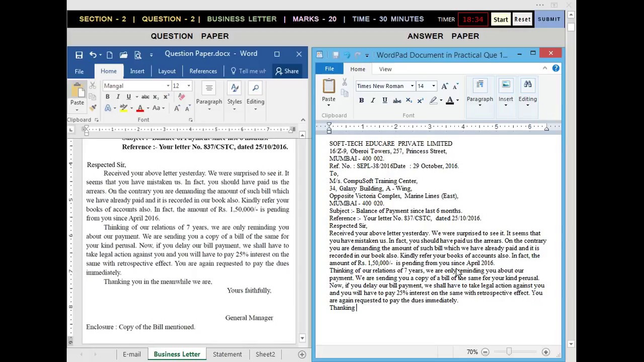
Task: Open the View tab in WordPad
Action: (385, 69)
